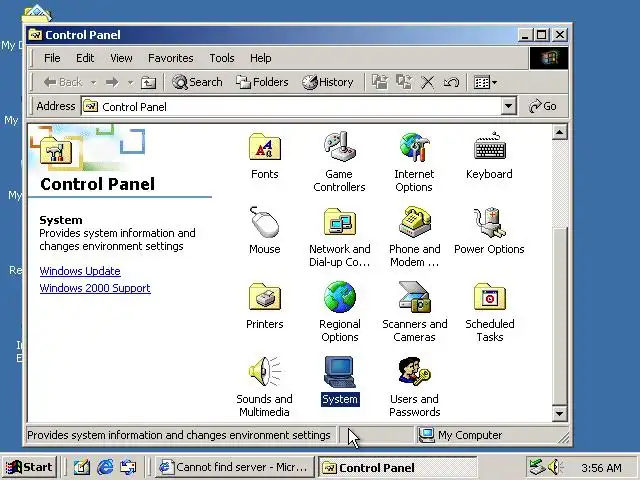Open Phone and Modem options icon
This screenshot has height=480, width=640.
tap(415, 222)
